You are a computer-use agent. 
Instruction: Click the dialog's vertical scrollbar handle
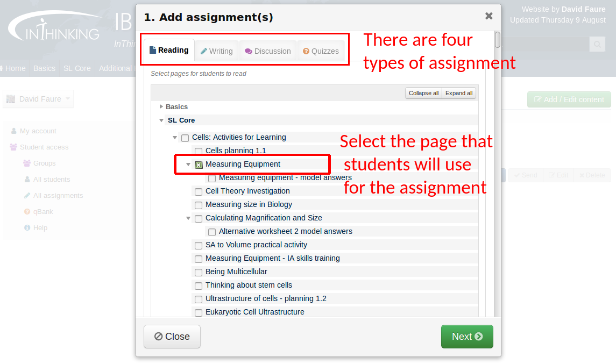click(x=498, y=40)
